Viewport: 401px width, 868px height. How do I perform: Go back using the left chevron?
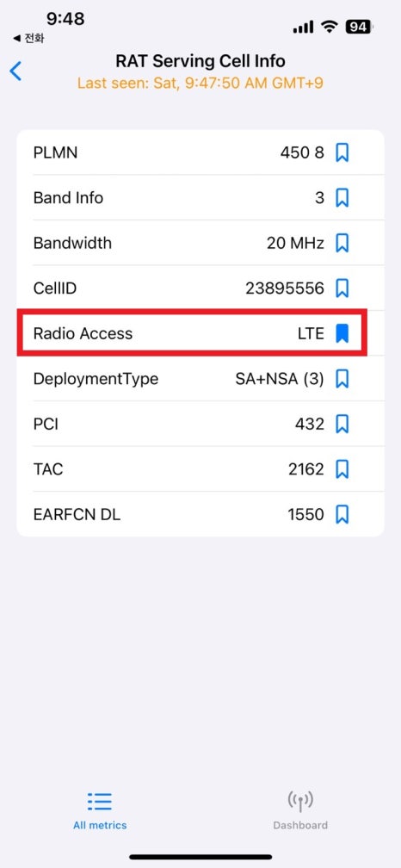coord(15,71)
